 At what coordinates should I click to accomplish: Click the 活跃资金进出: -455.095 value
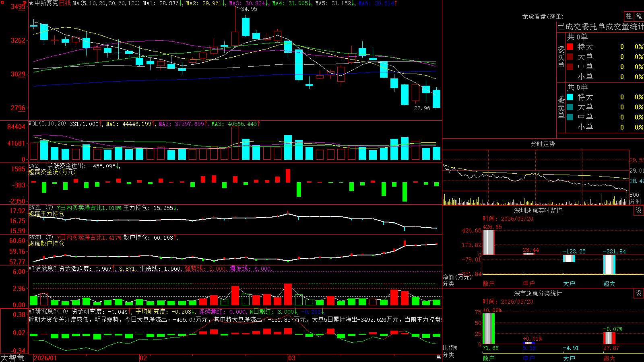point(84,166)
